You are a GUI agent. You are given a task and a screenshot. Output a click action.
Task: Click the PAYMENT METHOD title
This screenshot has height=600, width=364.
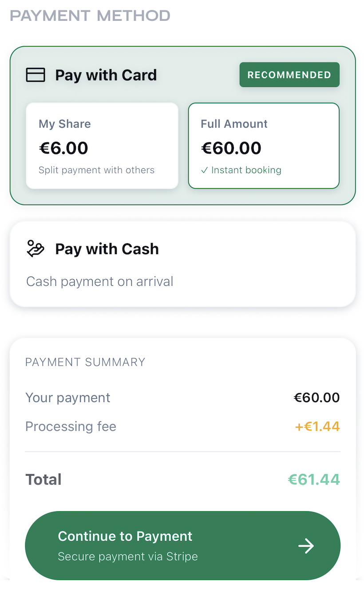coord(90,16)
